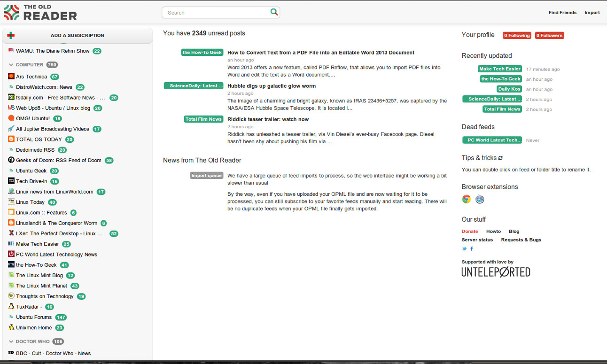
Task: Click the OMG! Ubuntu! orange favicon
Action: pyautogui.click(x=11, y=118)
